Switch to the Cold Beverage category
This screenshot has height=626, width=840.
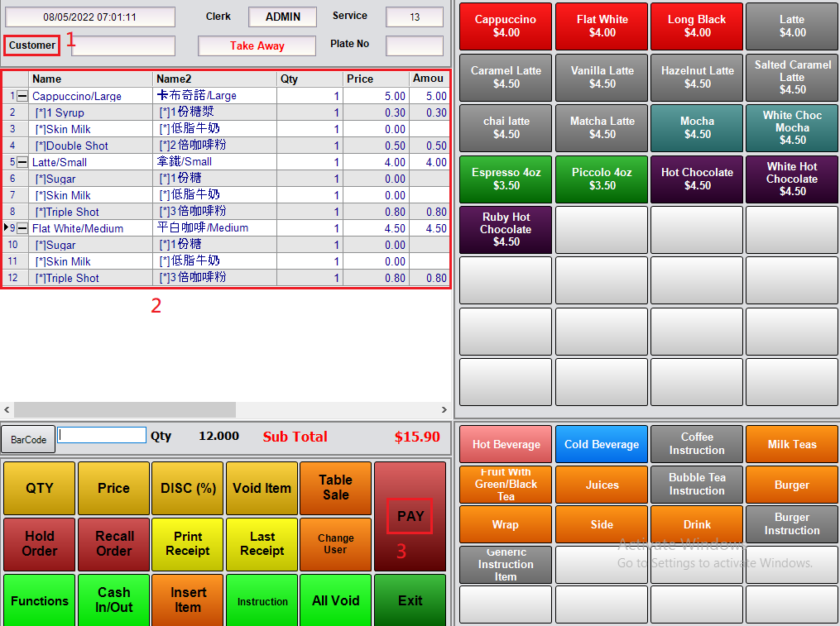[x=602, y=444]
